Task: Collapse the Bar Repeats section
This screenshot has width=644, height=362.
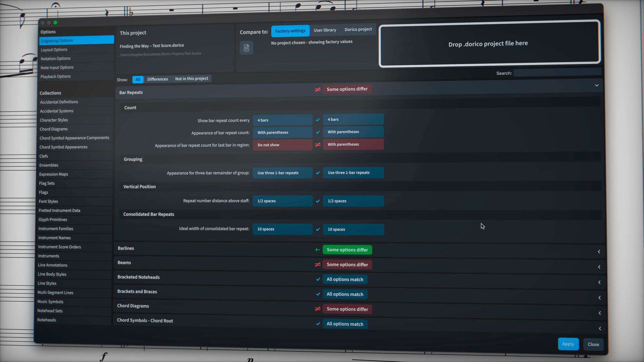Action: pos(597,86)
